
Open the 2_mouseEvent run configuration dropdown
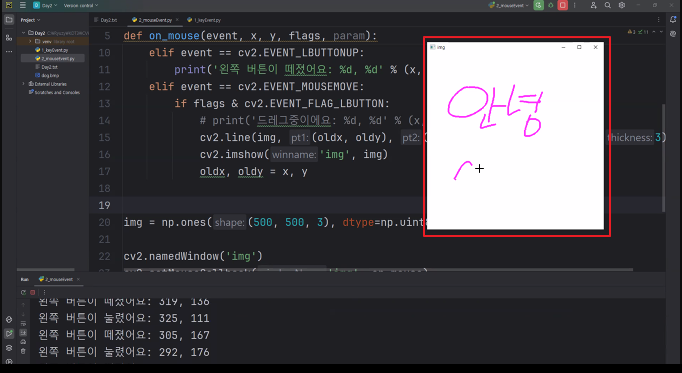point(508,5)
